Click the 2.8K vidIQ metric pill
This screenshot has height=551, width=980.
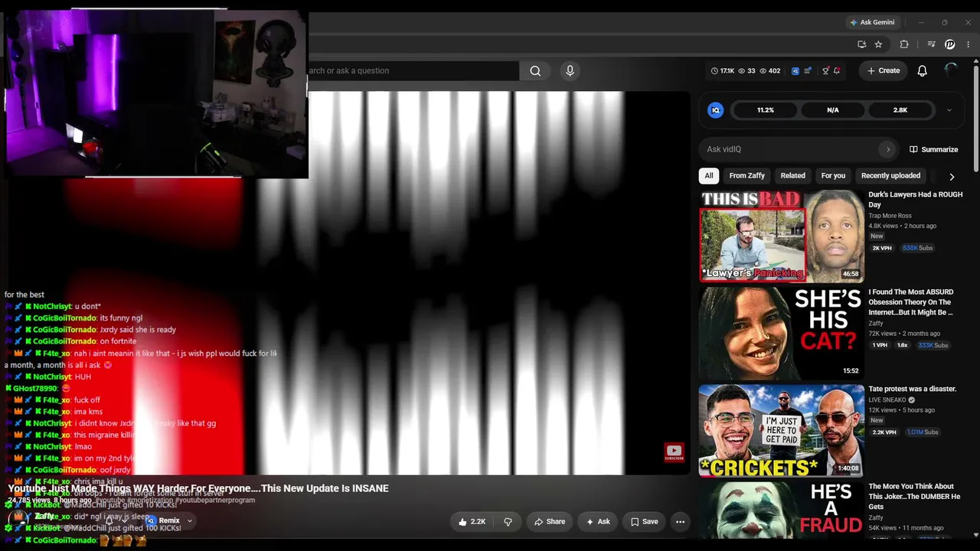[x=900, y=110]
